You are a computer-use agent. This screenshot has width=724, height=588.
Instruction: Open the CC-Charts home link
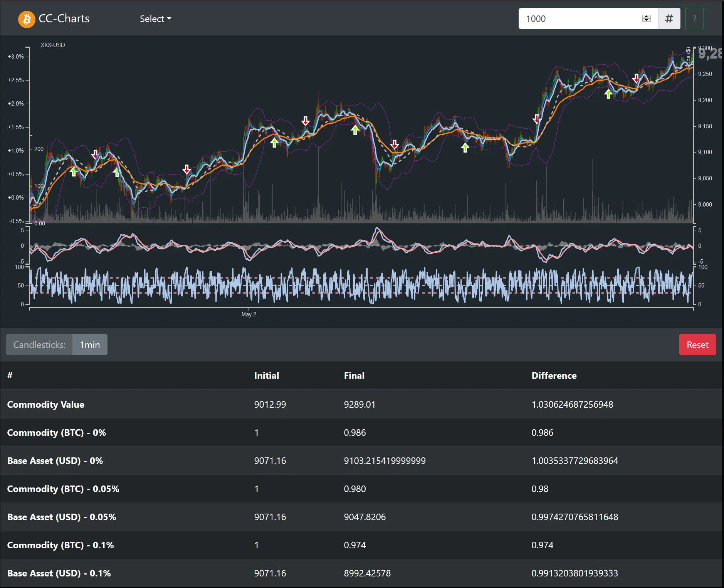pos(64,19)
